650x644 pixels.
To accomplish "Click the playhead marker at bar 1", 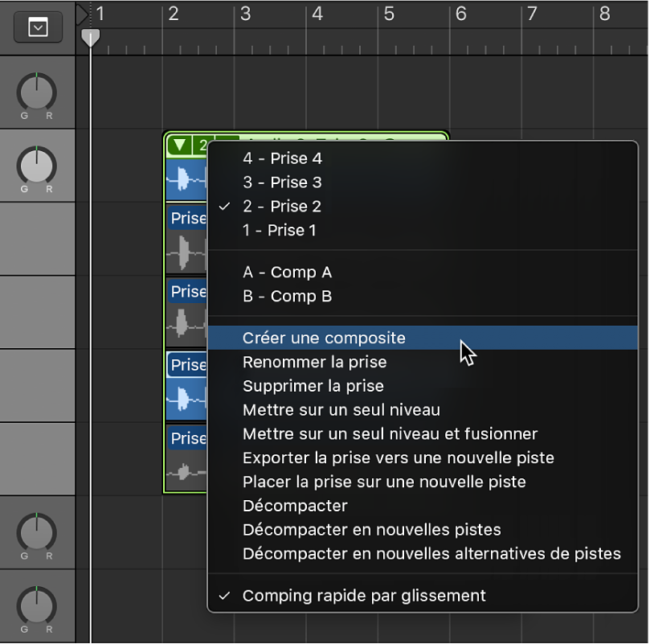I will (91, 37).
